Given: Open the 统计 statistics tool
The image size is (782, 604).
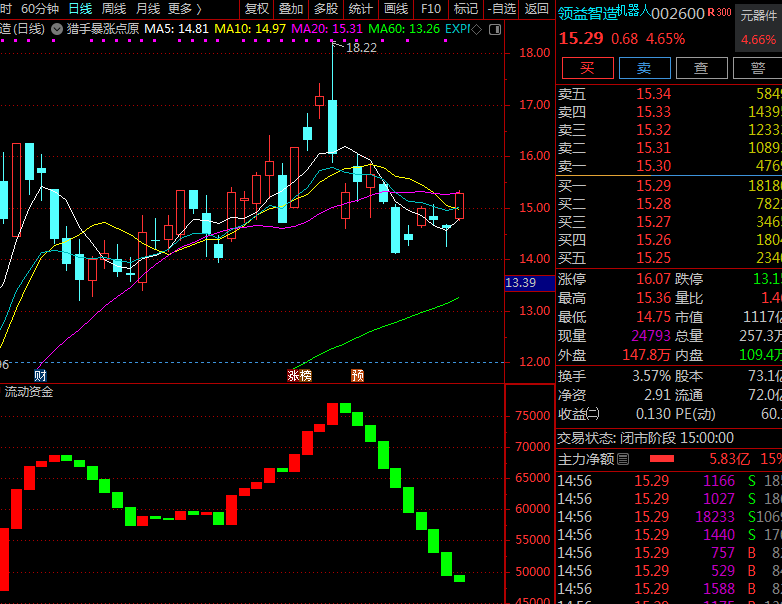Looking at the screenshot, I should tap(361, 9).
